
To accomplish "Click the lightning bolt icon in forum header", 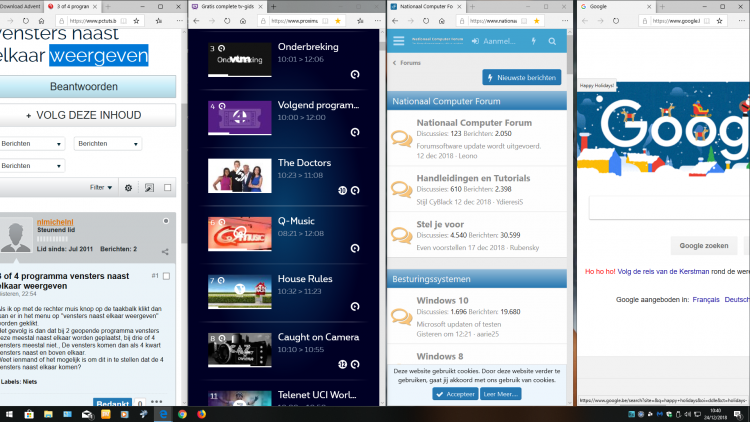I will point(533,41).
